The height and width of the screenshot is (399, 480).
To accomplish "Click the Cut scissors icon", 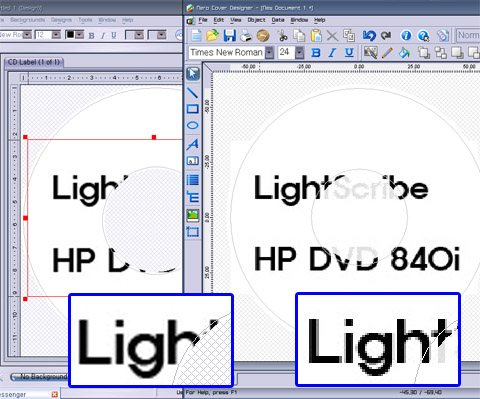I will pos(283,35).
